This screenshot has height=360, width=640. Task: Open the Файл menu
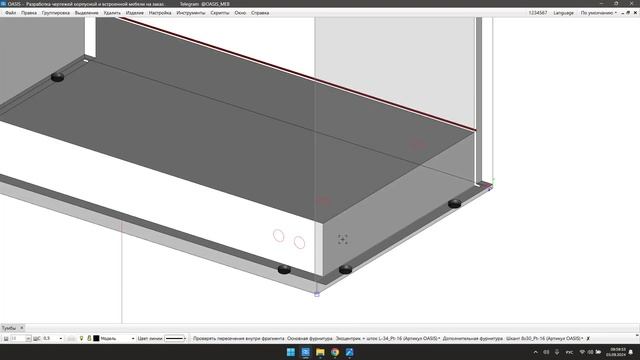(11, 13)
